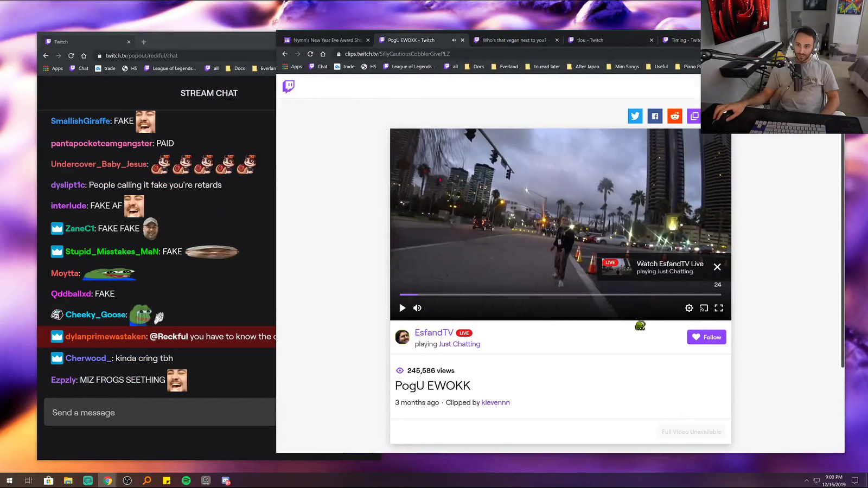The width and height of the screenshot is (868, 488).
Task: Open HS bookmark in clips window
Action: (x=369, y=67)
